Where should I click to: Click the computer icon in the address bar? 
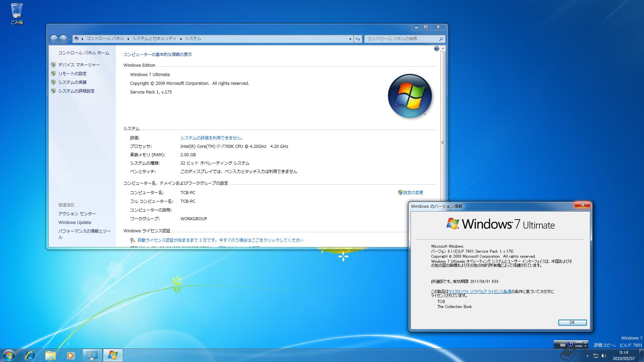click(x=76, y=39)
